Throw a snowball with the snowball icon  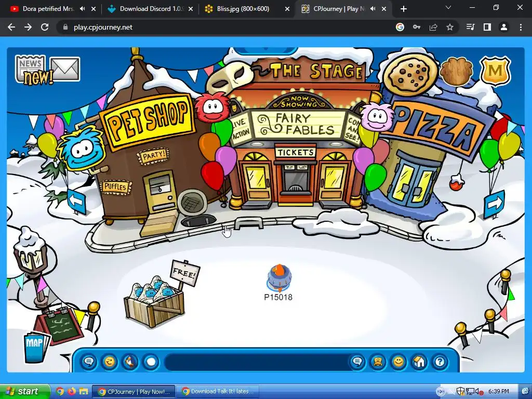(x=151, y=362)
